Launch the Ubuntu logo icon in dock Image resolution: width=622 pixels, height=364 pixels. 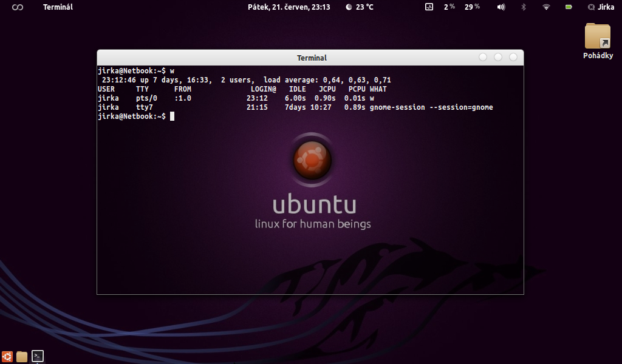[7, 356]
